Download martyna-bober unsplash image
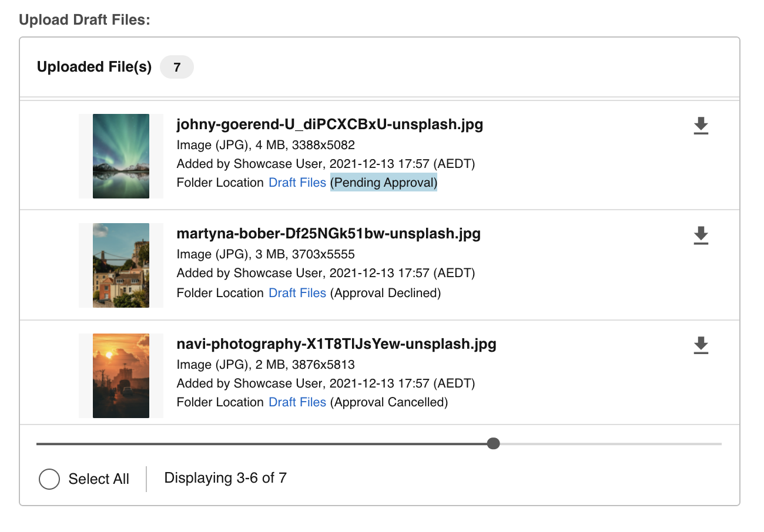This screenshot has width=764, height=532. click(701, 235)
